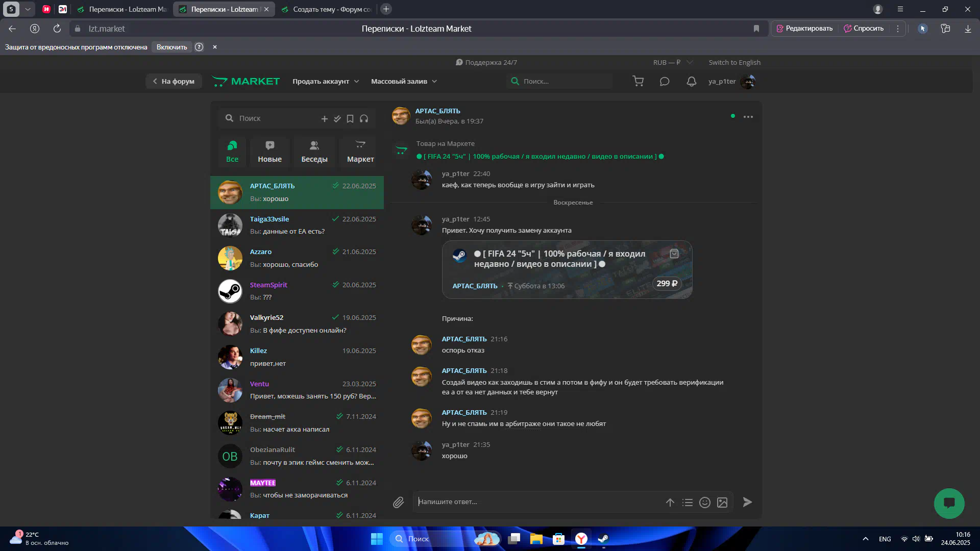Show hidden system tray icons

point(866,539)
